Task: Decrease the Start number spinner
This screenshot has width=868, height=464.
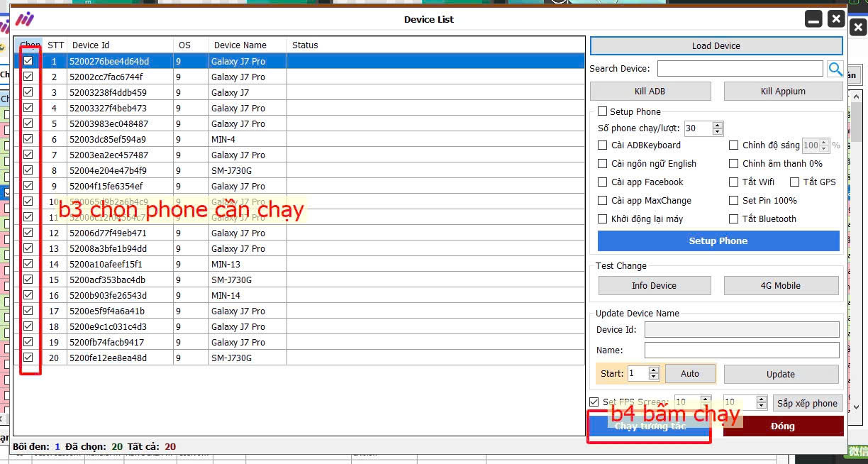Action: (x=653, y=377)
